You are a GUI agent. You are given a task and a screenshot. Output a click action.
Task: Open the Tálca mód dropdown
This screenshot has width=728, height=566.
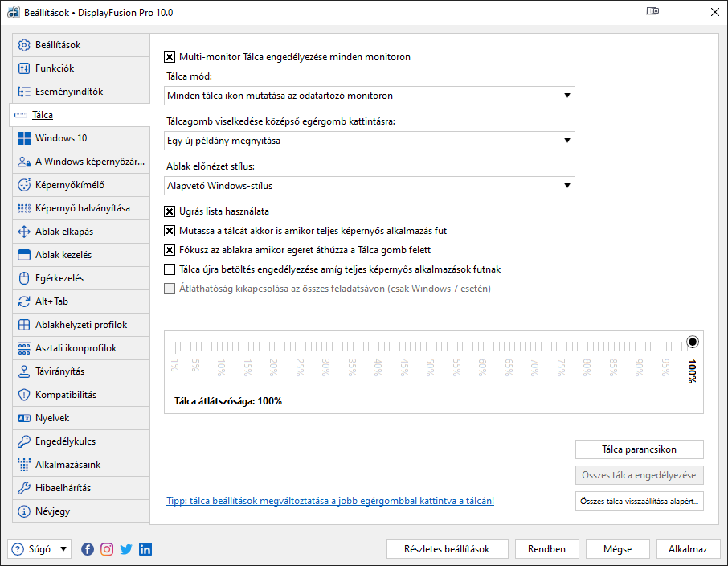(370, 96)
